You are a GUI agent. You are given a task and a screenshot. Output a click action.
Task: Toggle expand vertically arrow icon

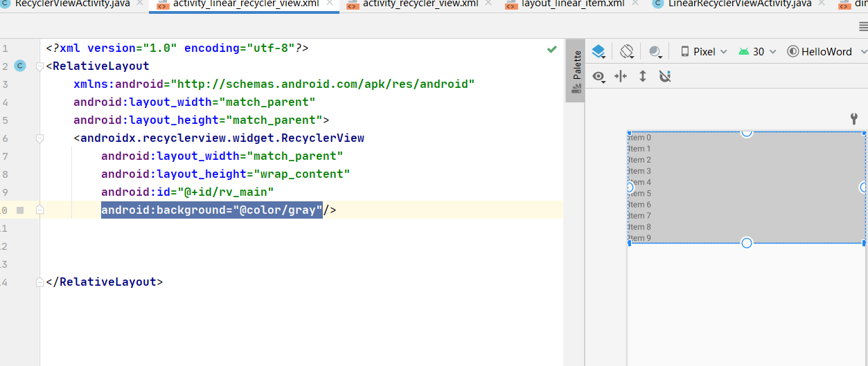642,76
